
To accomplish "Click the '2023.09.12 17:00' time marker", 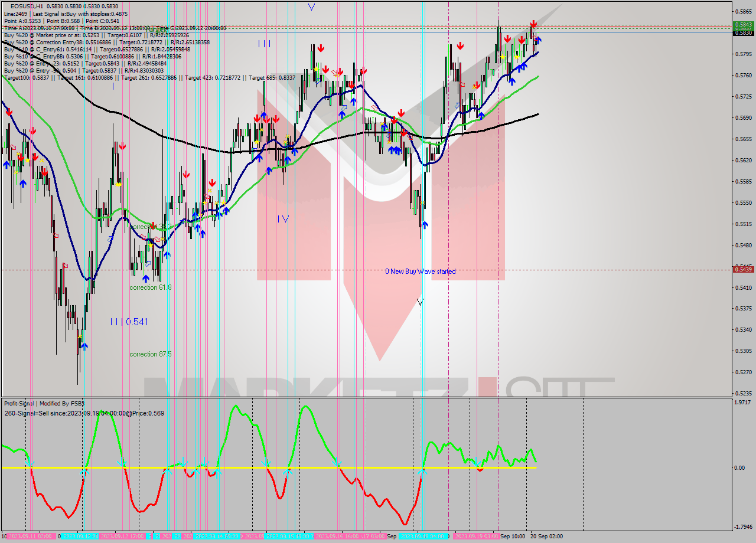I will (122, 537).
